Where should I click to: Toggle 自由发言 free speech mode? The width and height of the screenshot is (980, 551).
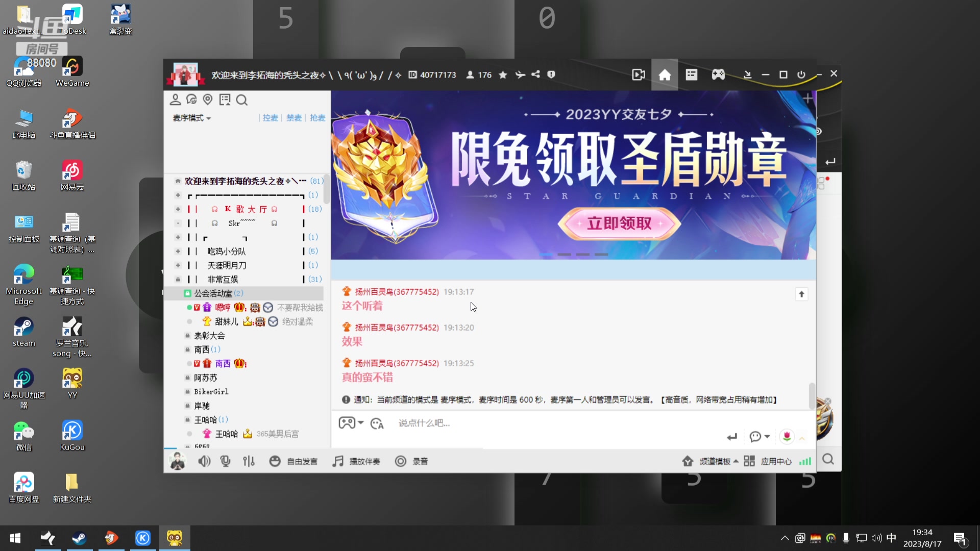point(294,461)
